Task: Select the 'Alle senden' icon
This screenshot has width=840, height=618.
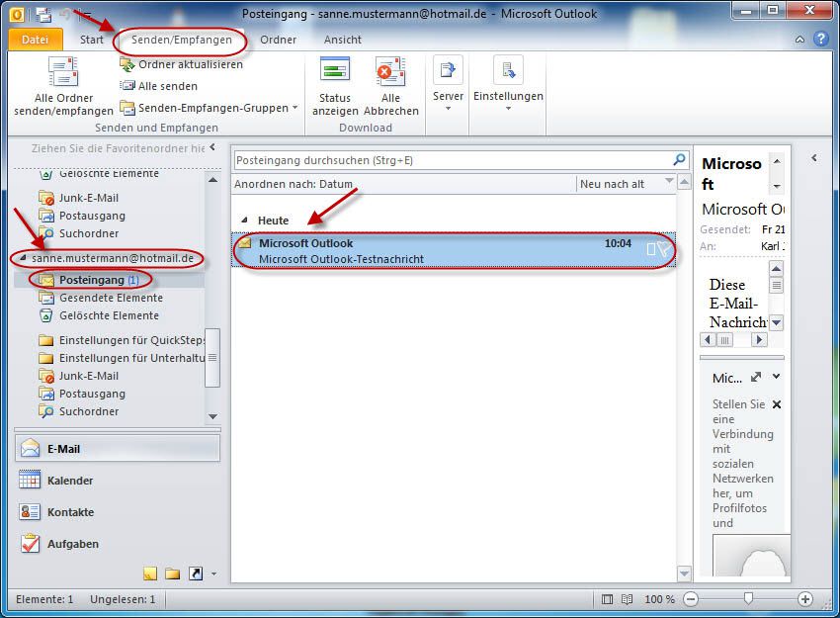Action: 126,86
